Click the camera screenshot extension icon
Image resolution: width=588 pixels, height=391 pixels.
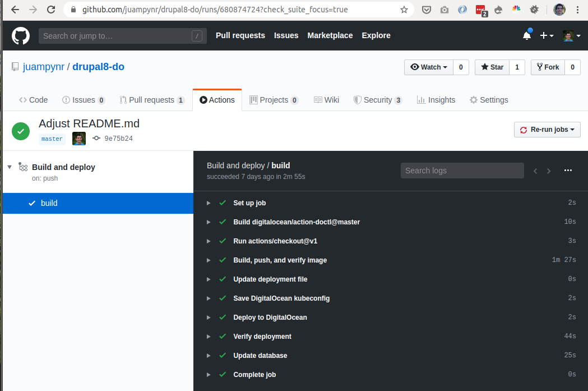(x=445, y=10)
